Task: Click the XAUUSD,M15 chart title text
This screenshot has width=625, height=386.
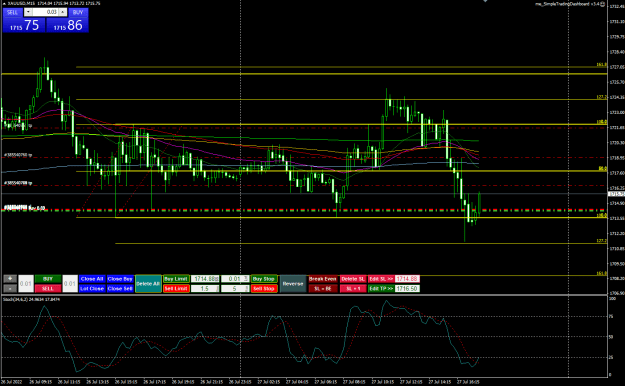Action: pos(21,3)
